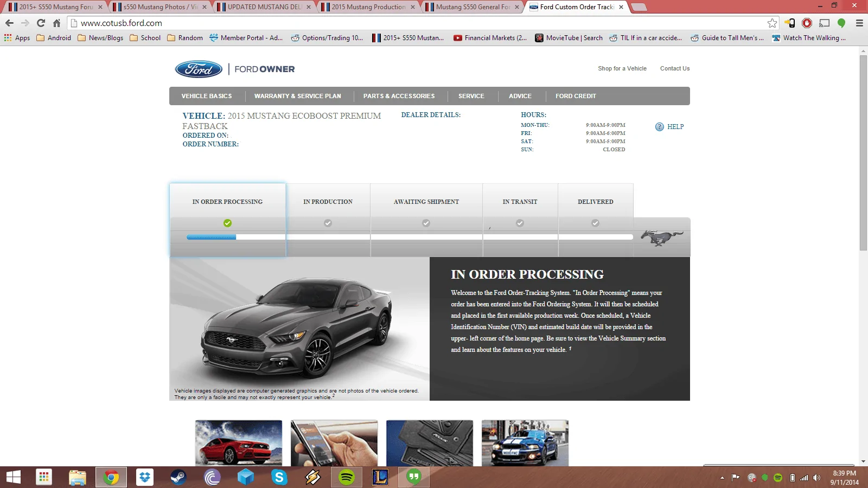Open the Service menu item
Viewport: 868px width, 488px height.
click(471, 96)
